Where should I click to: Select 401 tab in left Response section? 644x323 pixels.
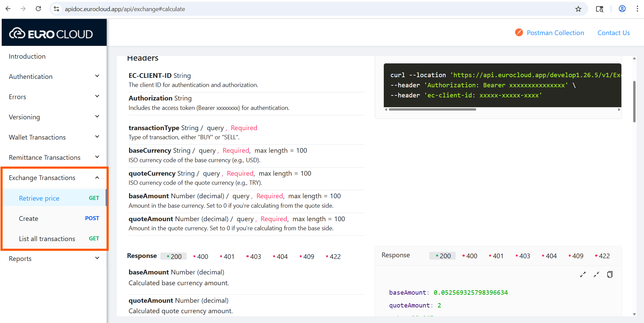click(227, 257)
